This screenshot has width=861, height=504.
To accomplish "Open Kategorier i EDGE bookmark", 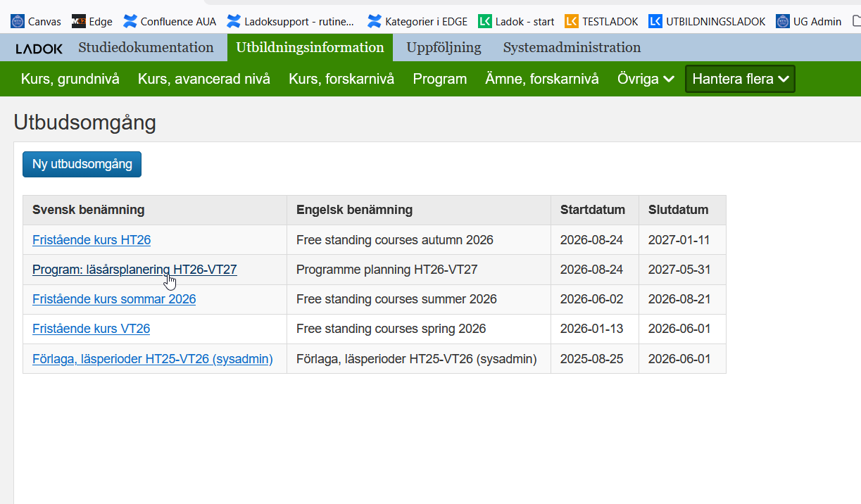I will click(417, 21).
